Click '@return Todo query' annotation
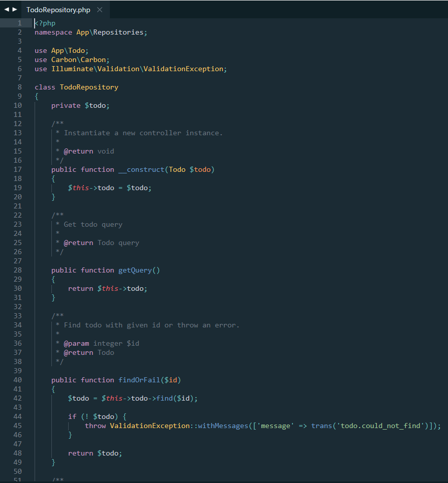Viewport: 448px width, 483px height. tap(101, 243)
